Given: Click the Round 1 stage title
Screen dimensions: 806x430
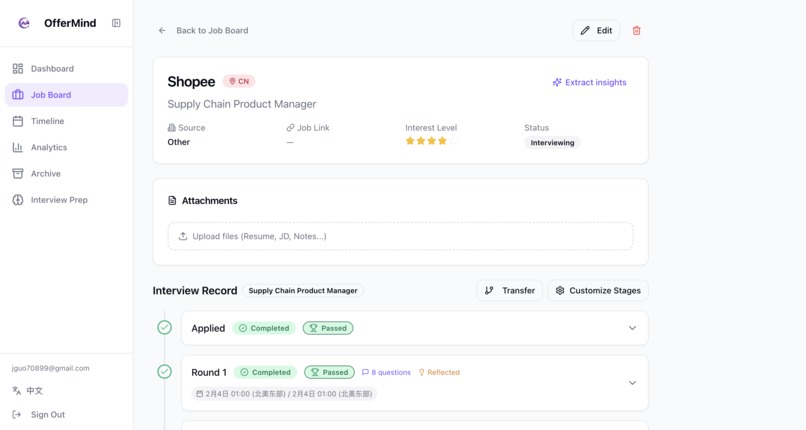Looking at the screenshot, I should click(209, 372).
